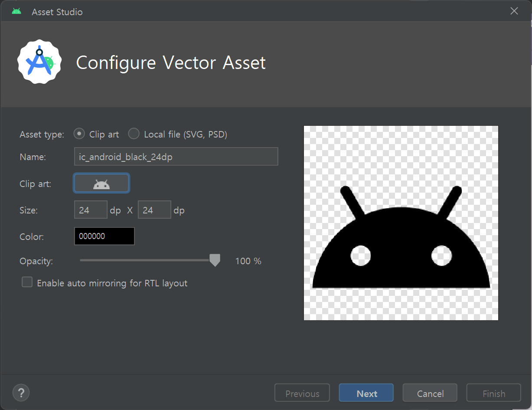Click the Opacity label
Viewport: 532px width, 410px height.
(36, 261)
